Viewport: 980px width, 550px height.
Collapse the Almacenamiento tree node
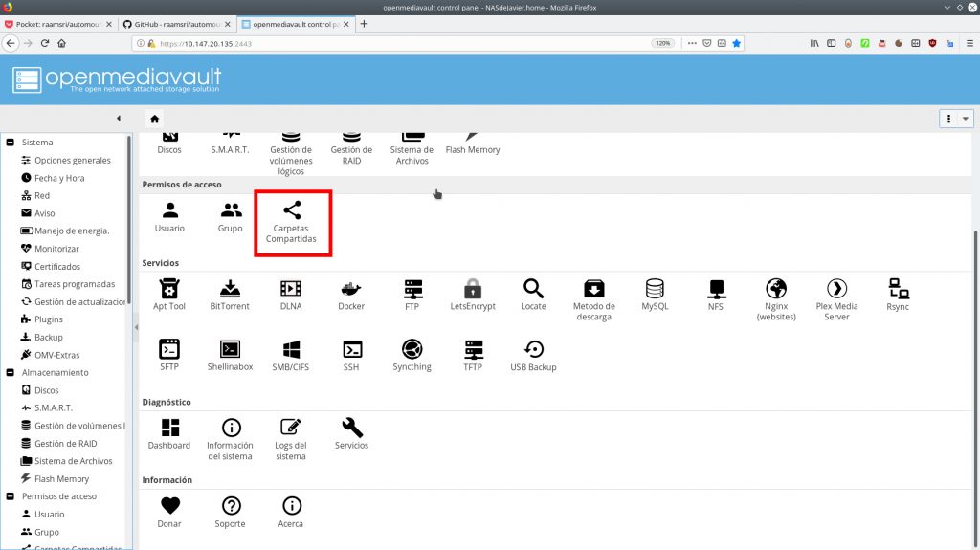10,372
